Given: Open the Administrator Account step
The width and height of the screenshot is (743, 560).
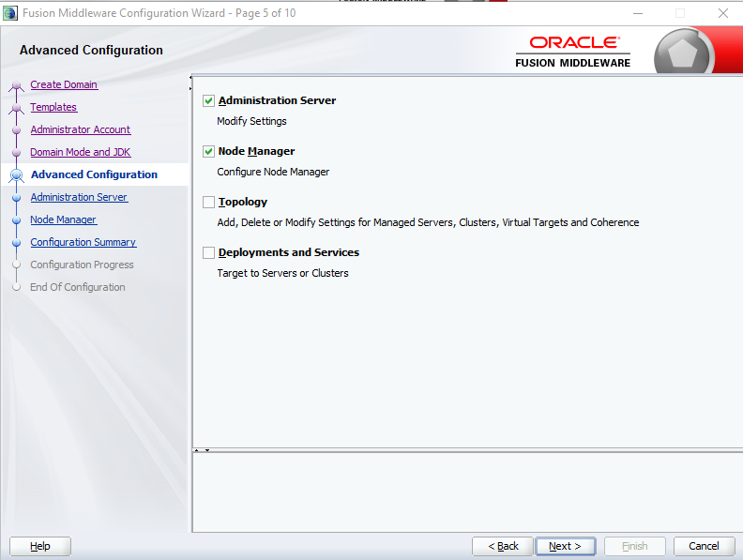Looking at the screenshot, I should click(x=80, y=129).
